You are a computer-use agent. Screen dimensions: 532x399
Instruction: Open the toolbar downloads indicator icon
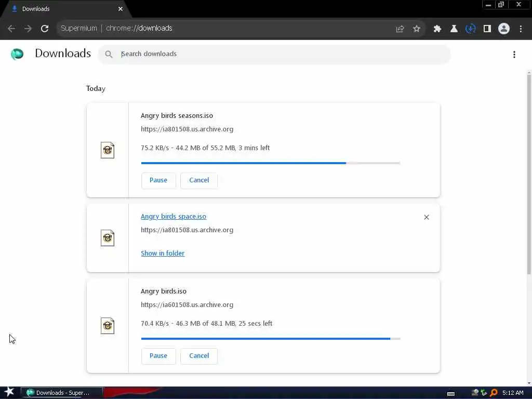[471, 29]
